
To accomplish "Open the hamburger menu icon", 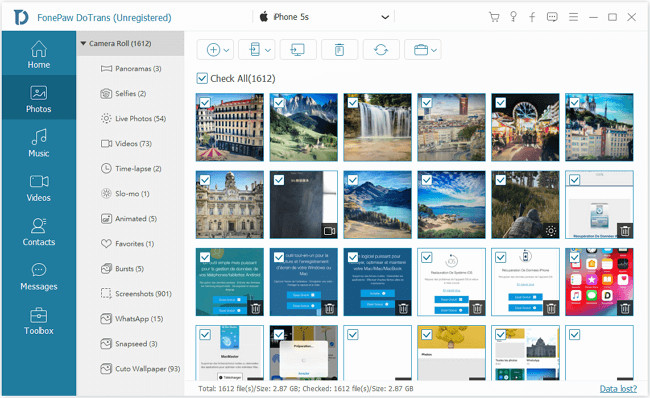I will pos(573,17).
